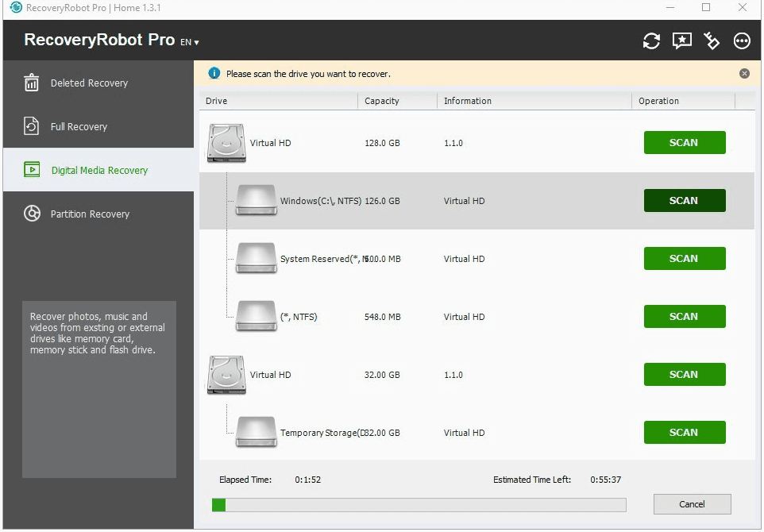Scan the 32.00 GB Virtual HD

pyautogui.click(x=684, y=375)
